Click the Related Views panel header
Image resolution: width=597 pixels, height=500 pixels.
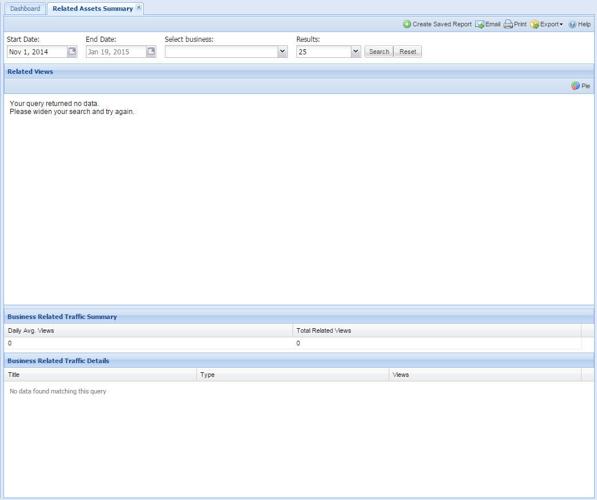(299, 72)
